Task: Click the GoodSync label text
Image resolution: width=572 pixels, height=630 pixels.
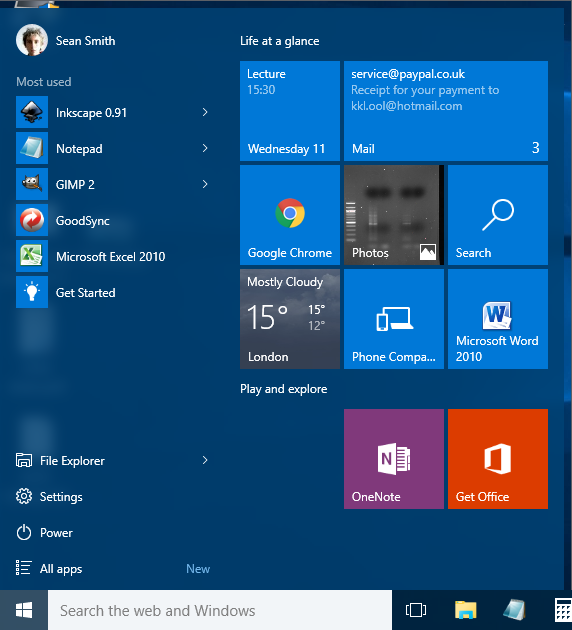Action: pyautogui.click(x=83, y=221)
